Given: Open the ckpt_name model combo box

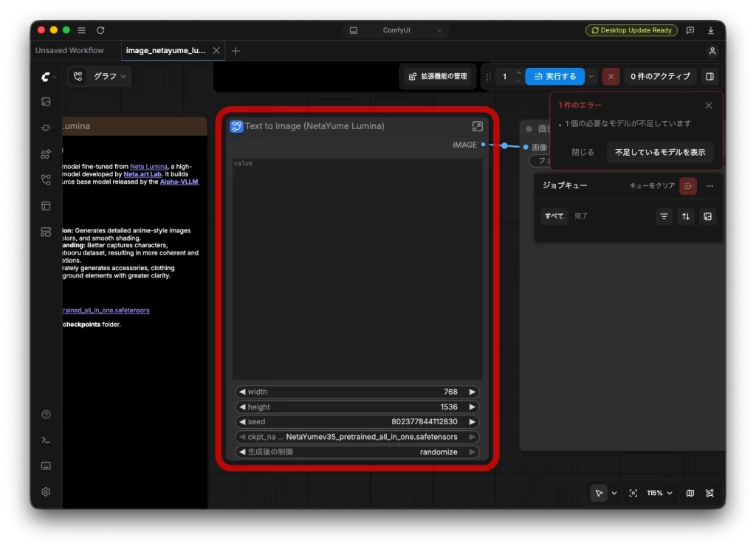Looking at the screenshot, I should [x=357, y=437].
